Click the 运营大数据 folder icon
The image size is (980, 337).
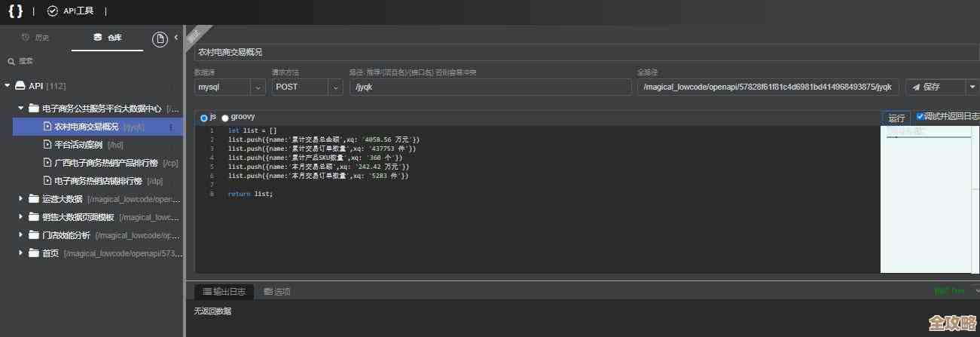coord(34,199)
